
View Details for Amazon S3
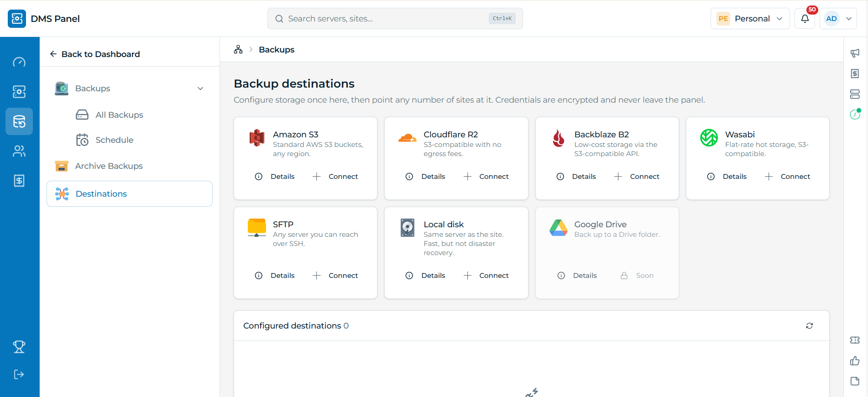(275, 177)
